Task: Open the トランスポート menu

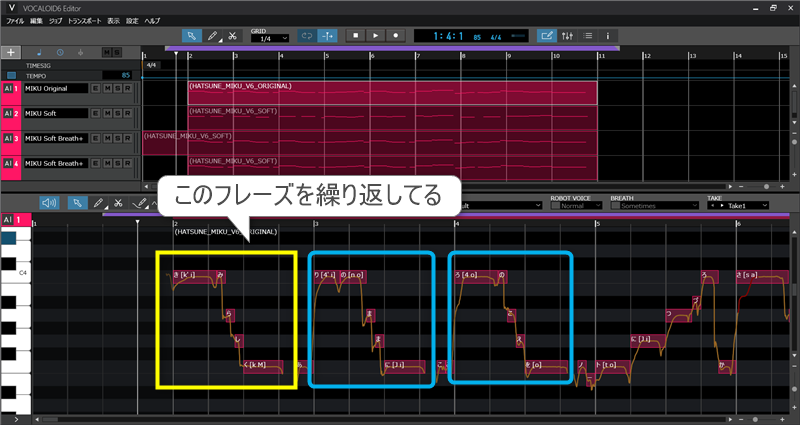Action: coord(85,21)
